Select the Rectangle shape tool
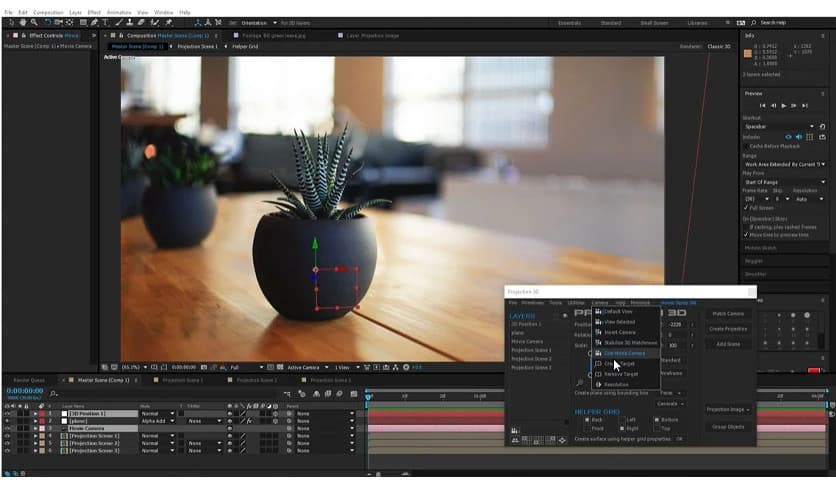Screen dimensions: 836x484 83,23
